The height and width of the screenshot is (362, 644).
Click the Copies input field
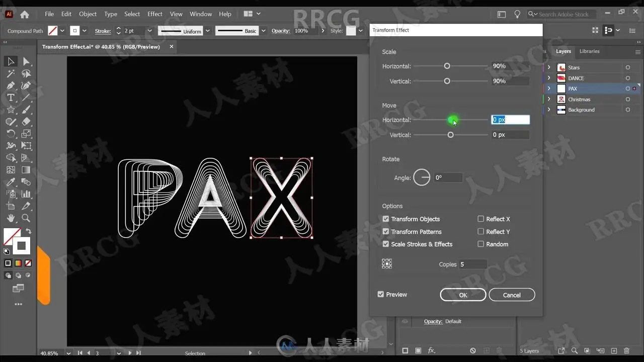pos(472,264)
